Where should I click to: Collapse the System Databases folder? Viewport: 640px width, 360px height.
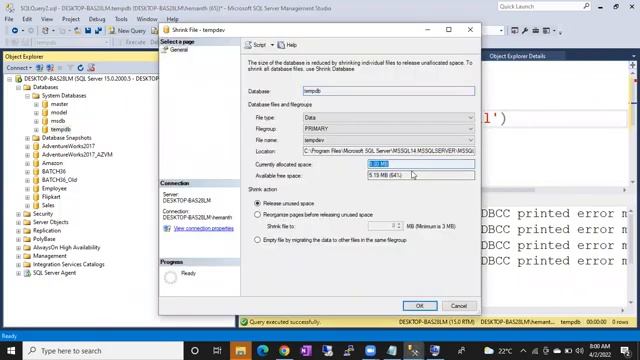[27, 96]
